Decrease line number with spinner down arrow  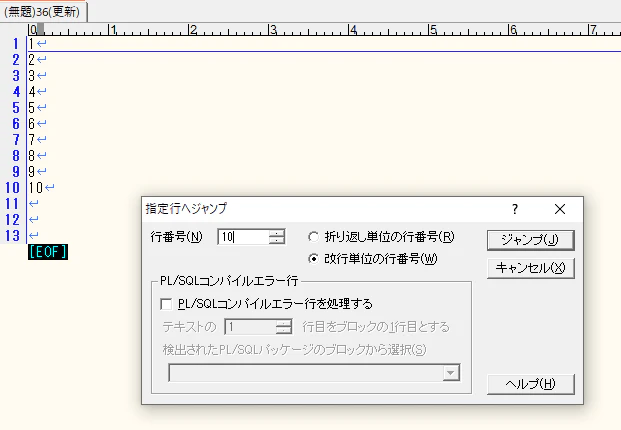click(x=276, y=240)
